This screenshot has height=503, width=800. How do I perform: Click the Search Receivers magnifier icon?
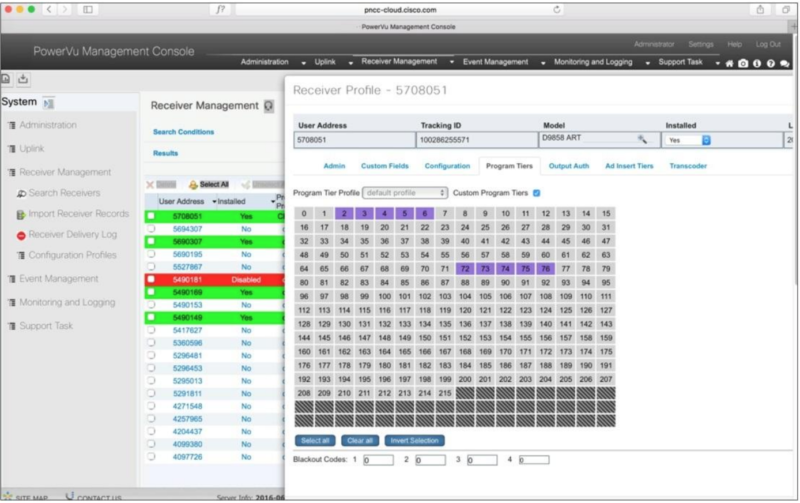pos(21,193)
